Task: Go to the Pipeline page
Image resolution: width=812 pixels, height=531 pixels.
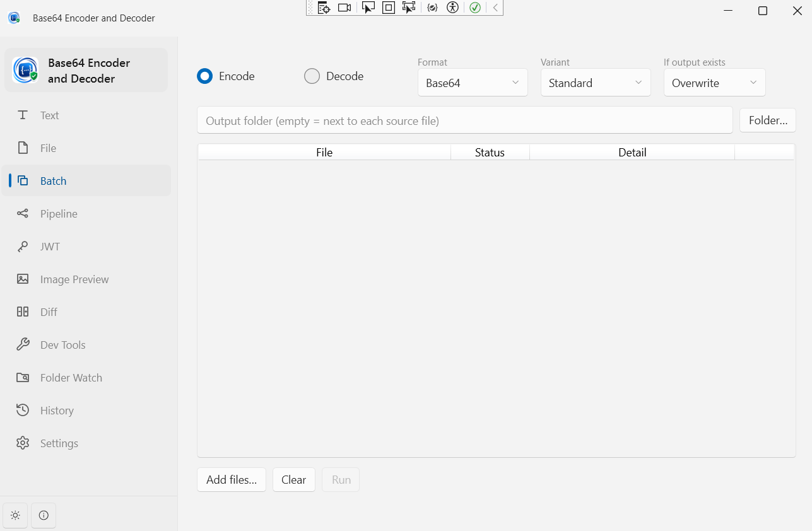Action: click(x=86, y=214)
